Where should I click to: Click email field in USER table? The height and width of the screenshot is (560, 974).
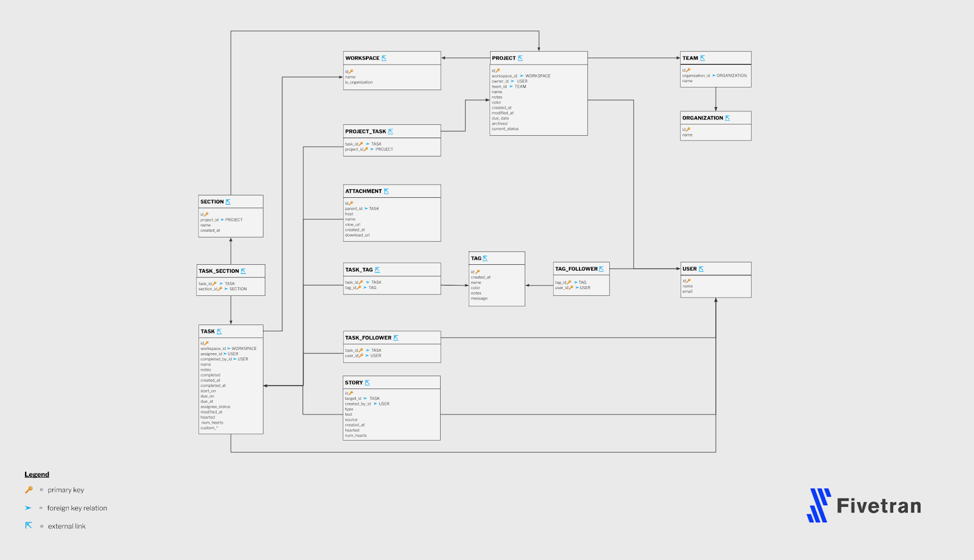tap(687, 292)
